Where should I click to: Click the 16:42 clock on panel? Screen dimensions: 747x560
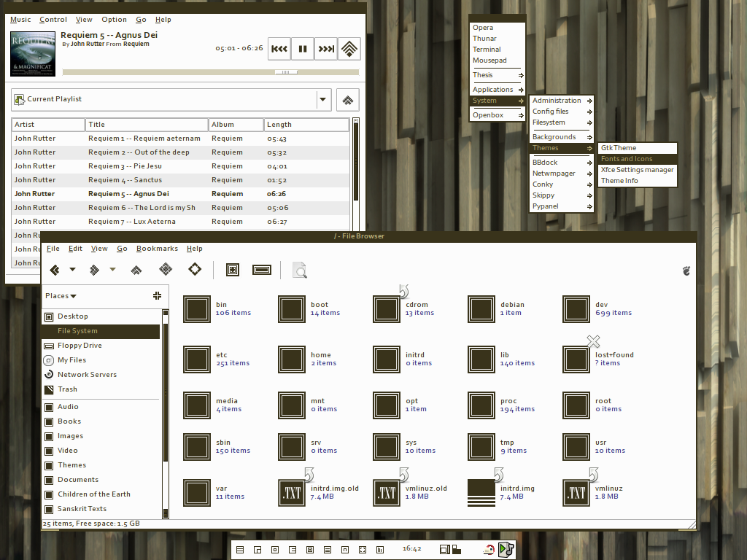[x=412, y=548]
